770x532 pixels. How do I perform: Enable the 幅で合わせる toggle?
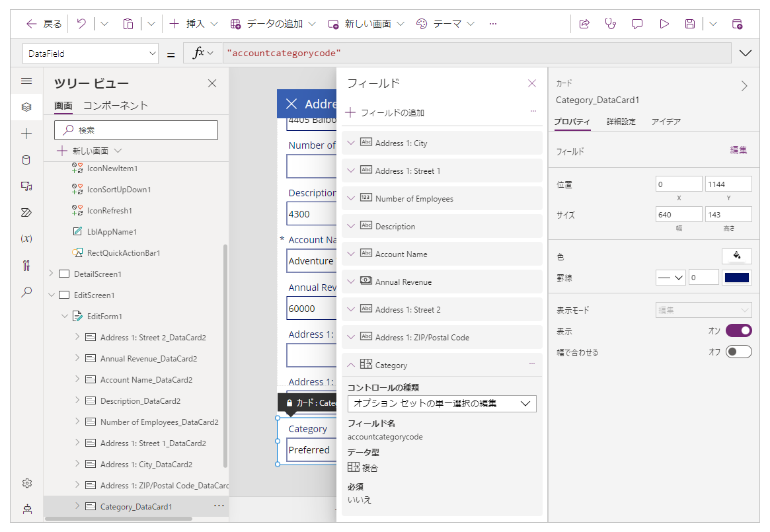738,352
